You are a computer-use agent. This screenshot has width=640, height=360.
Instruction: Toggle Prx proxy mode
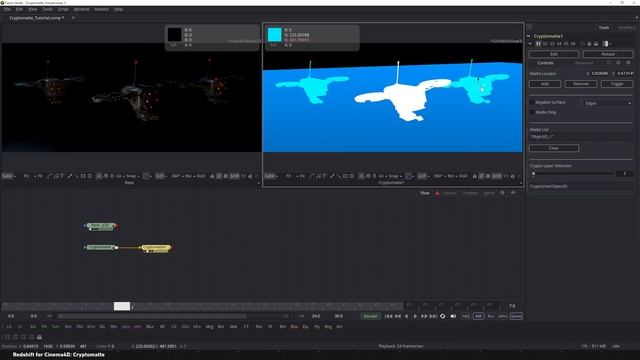pyautogui.click(x=491, y=316)
